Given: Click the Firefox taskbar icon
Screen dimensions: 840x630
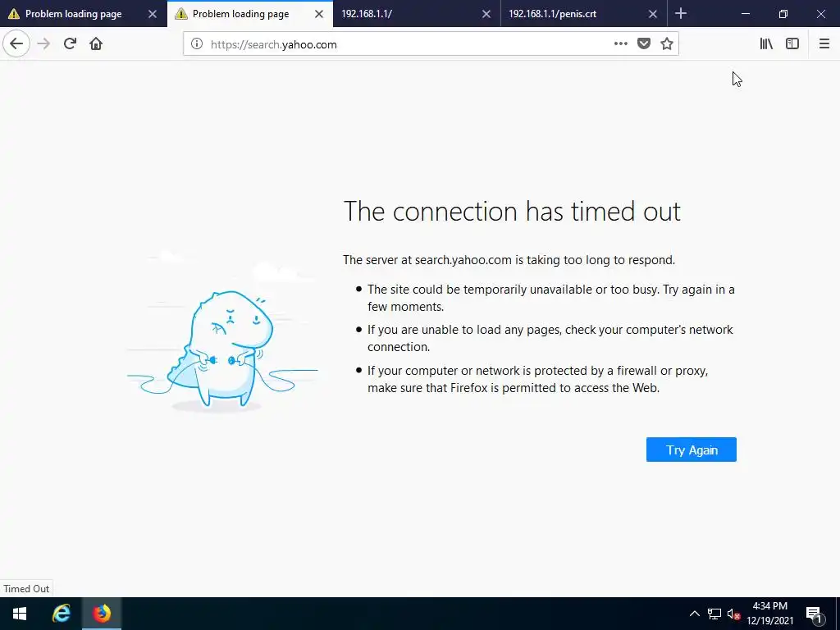Looking at the screenshot, I should (102, 614).
